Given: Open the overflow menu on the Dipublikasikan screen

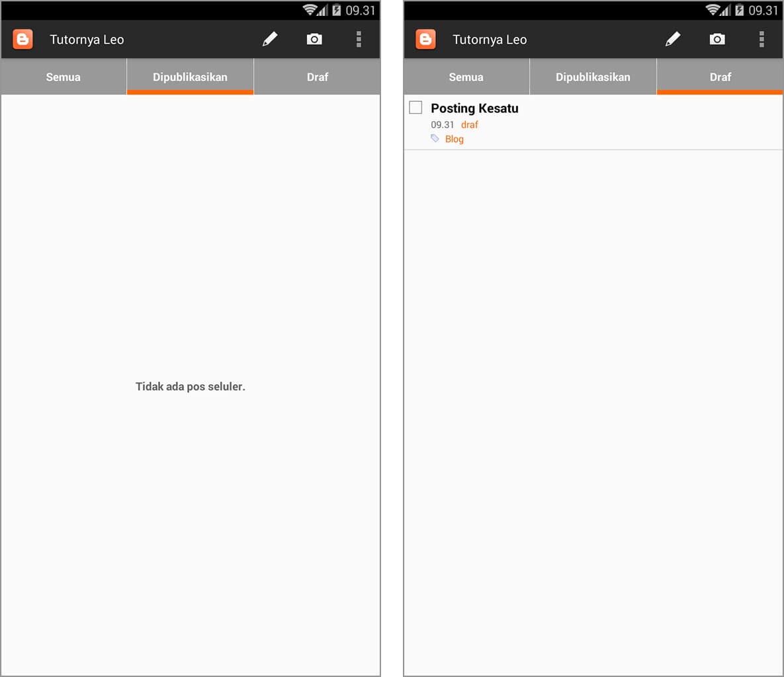Looking at the screenshot, I should [x=359, y=40].
